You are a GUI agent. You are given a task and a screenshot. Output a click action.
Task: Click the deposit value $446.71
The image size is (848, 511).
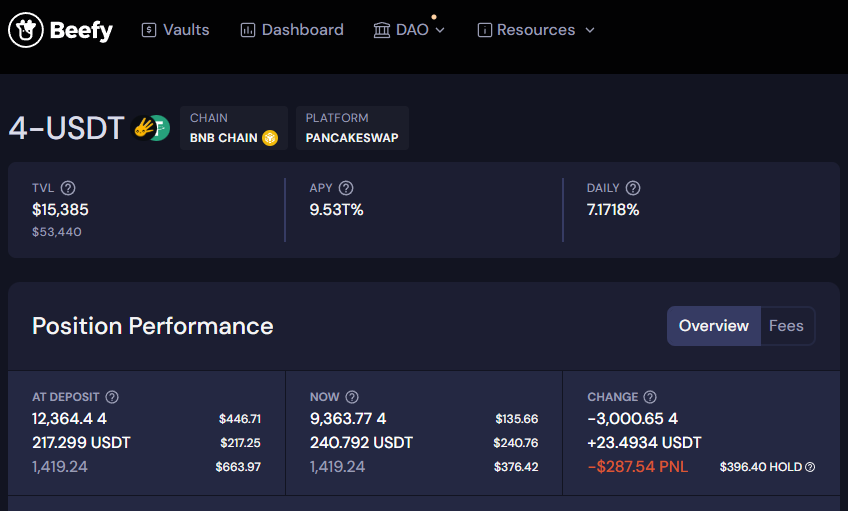coord(240,419)
